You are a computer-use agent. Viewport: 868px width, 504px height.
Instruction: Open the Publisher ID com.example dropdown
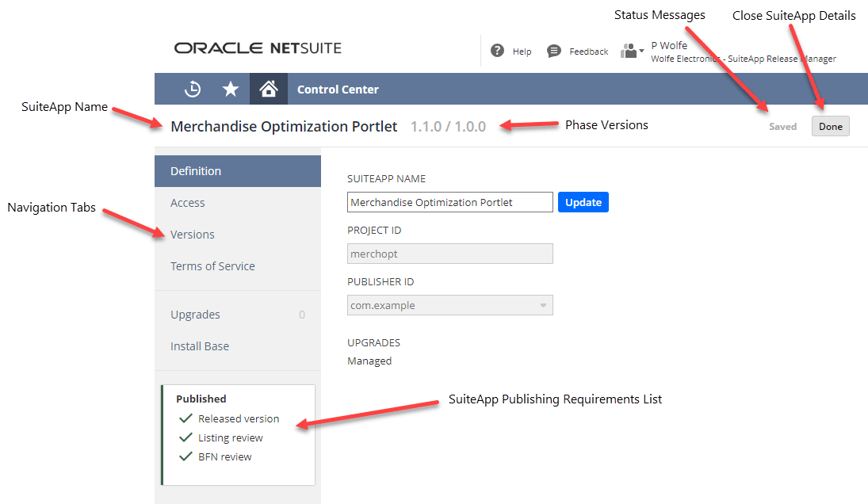[x=450, y=305]
